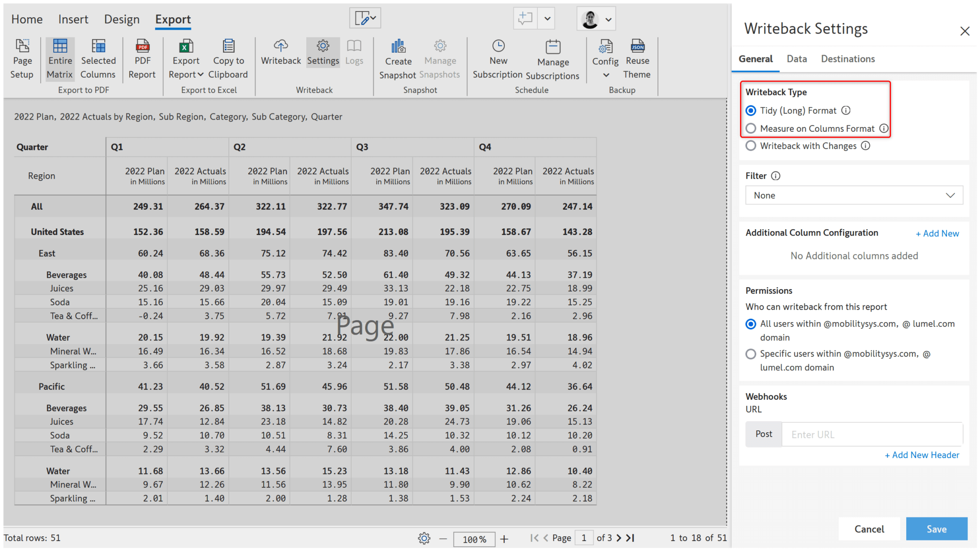Open the Filter None dropdown
The width and height of the screenshot is (980, 551).
854,195
